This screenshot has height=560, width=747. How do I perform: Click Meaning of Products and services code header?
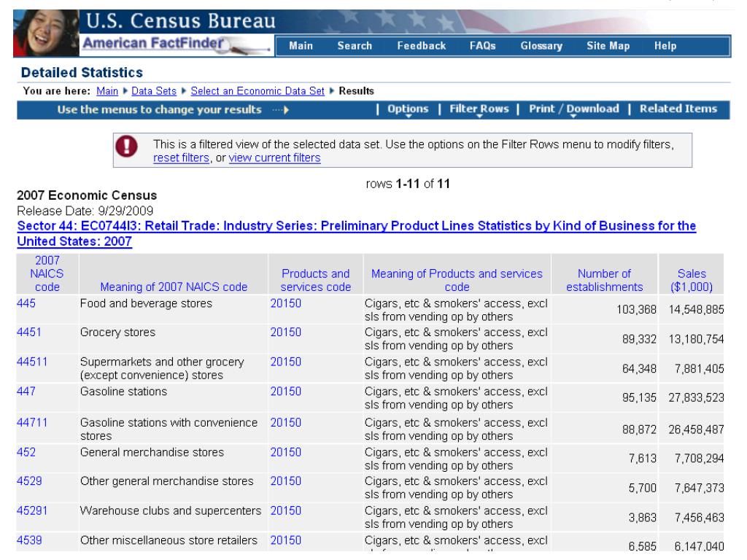[x=457, y=281]
